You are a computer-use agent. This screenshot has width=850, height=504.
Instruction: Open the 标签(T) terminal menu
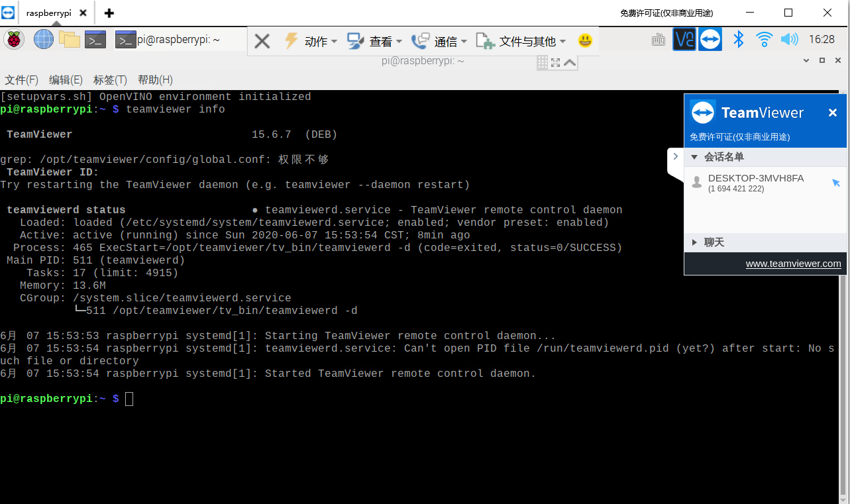click(110, 80)
